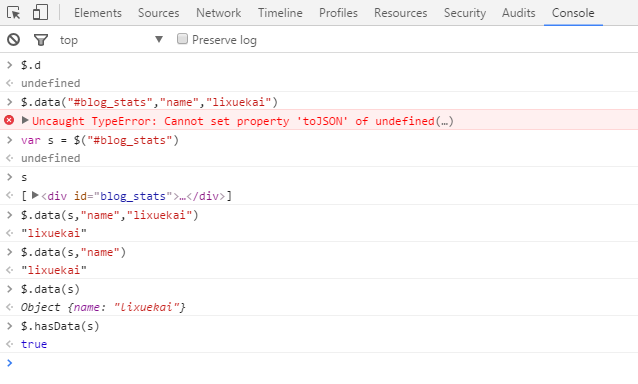Expand the div id="blog_stats" element triangle
The width and height of the screenshot is (638, 384).
pyautogui.click(x=35, y=195)
